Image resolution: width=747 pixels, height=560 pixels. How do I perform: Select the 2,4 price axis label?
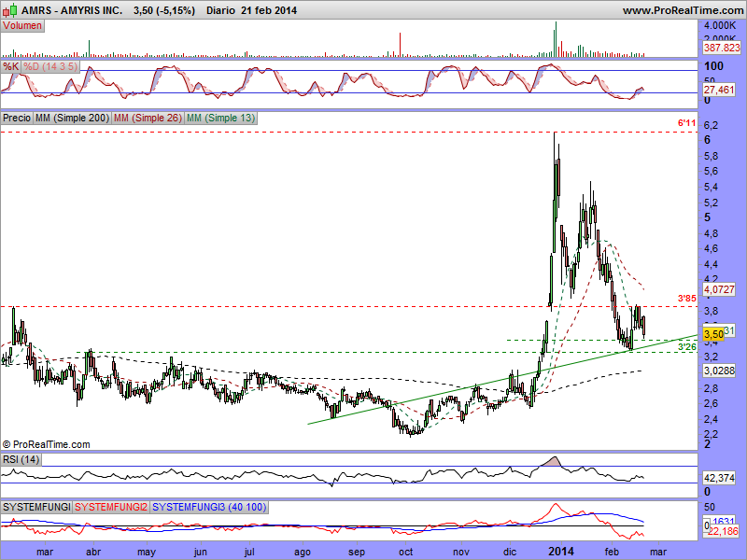click(712, 419)
